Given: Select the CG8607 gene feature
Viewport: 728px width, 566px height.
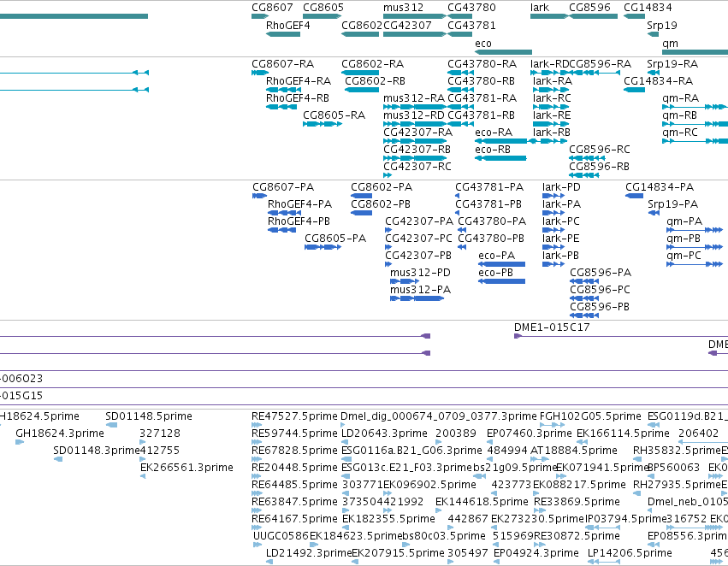Looking at the screenshot, I should pos(260,16).
